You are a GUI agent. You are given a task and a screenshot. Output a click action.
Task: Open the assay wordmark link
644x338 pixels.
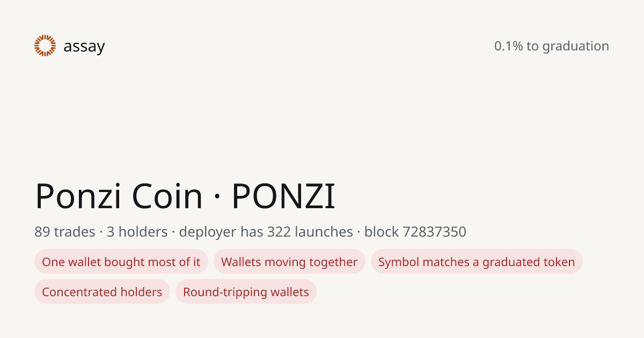click(84, 47)
